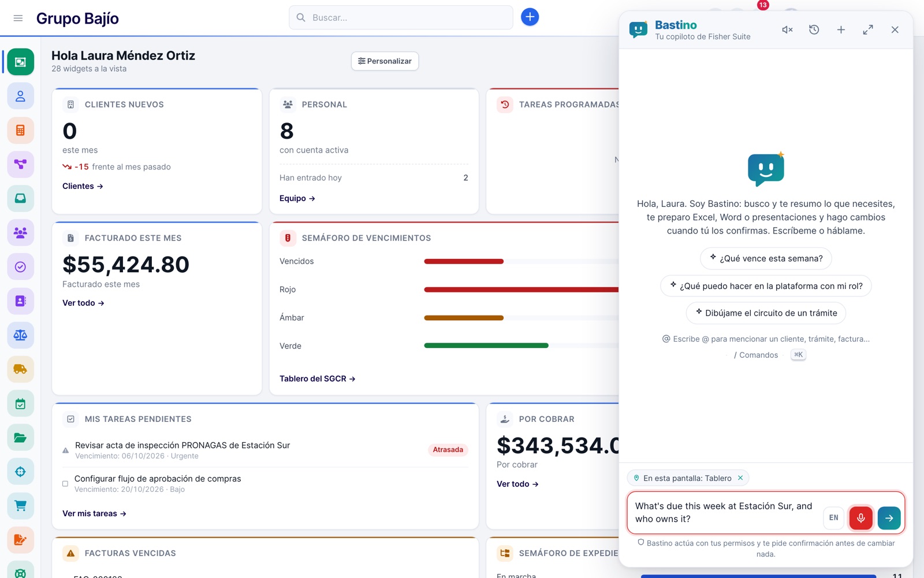Open the teal inbox tray sidebar icon

[x=20, y=198]
